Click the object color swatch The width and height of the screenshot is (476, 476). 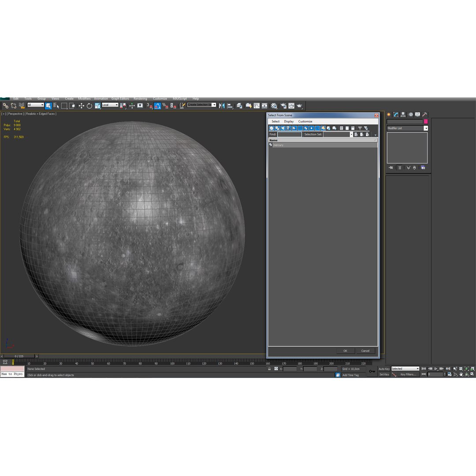[426, 122]
